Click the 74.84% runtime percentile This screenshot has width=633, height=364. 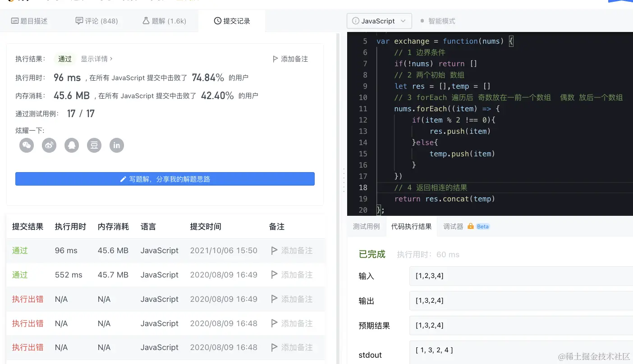click(x=208, y=77)
